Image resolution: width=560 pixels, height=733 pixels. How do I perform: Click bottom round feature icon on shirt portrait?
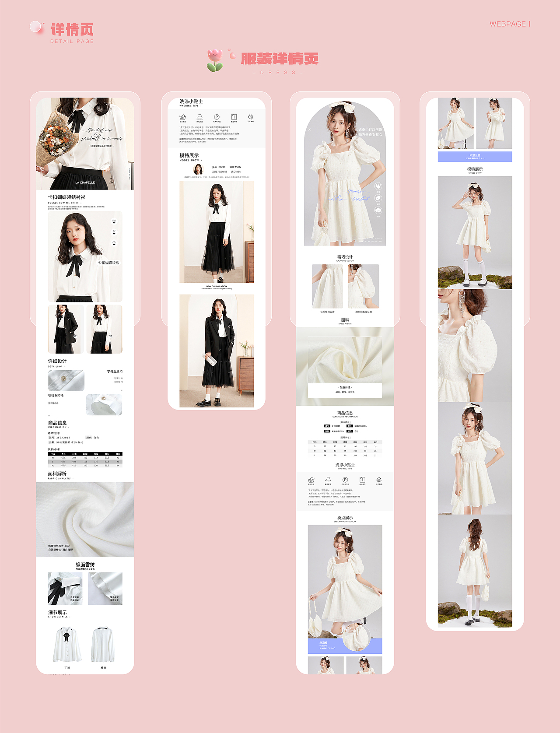114,242
